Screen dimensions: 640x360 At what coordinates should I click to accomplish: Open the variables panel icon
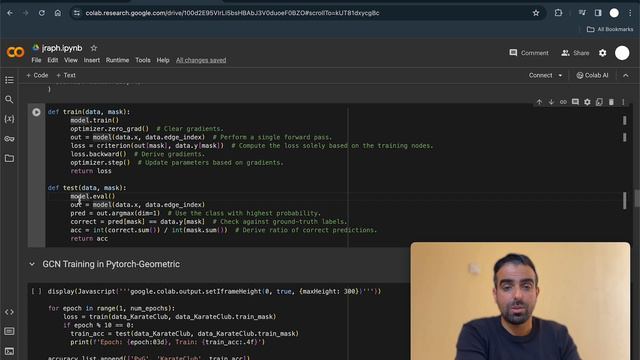(9, 119)
